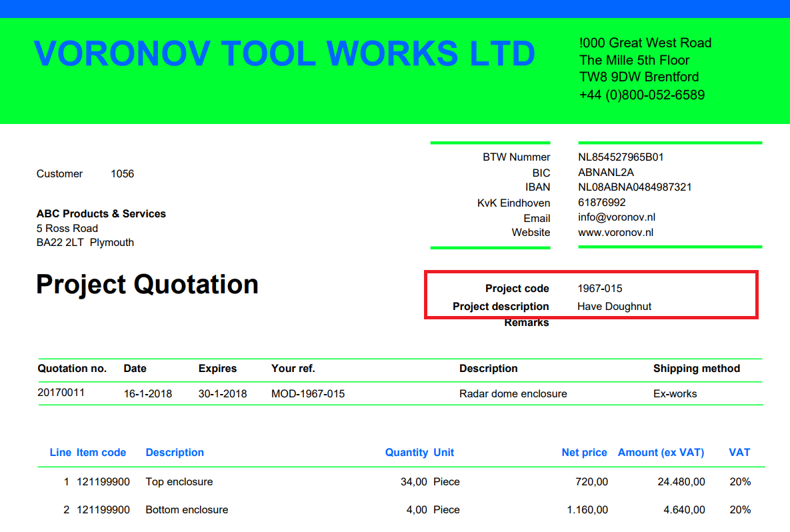The width and height of the screenshot is (790, 532).
Task: Select the Bottom enclosure line description
Action: pyautogui.click(x=187, y=510)
